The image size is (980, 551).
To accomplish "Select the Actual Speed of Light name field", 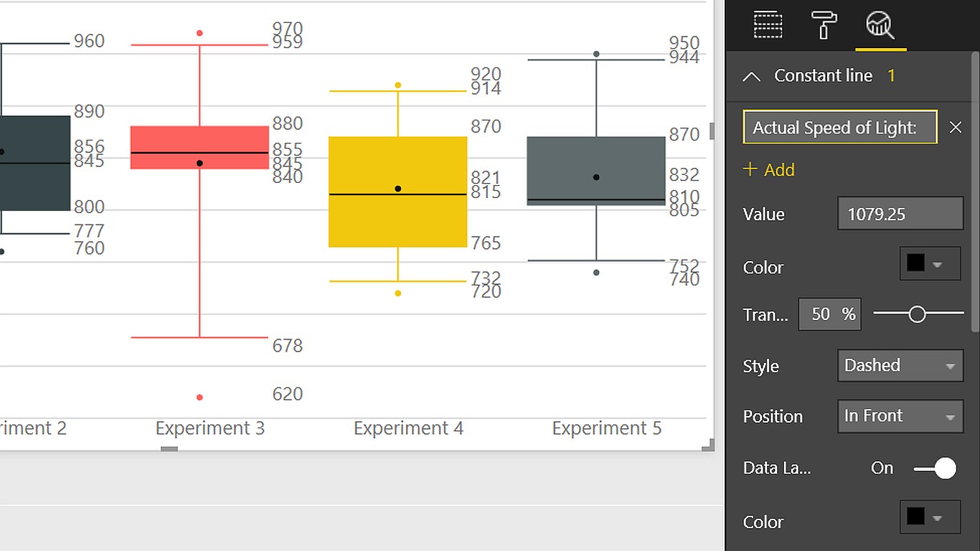I will [x=839, y=128].
